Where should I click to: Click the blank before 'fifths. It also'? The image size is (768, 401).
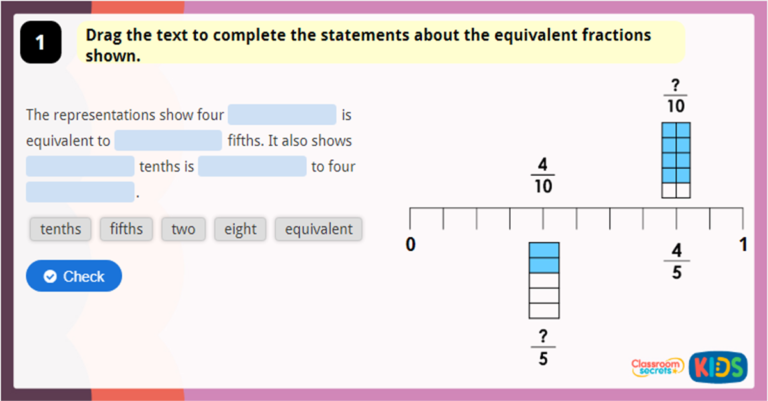[x=168, y=141]
